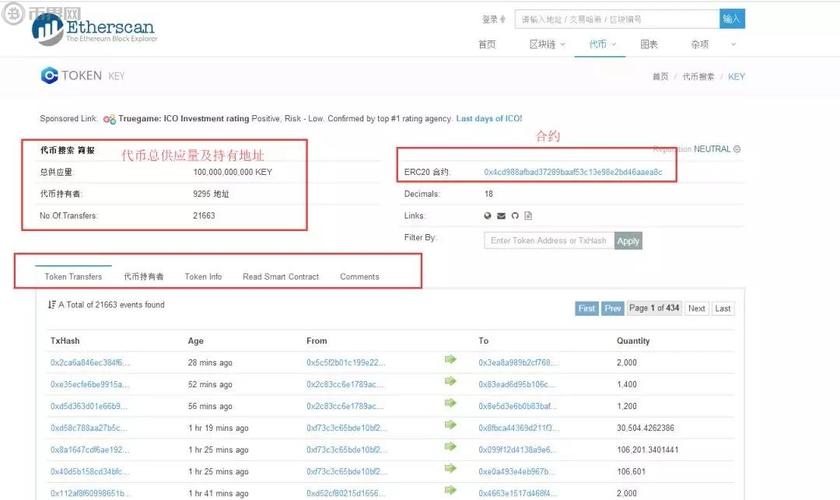Open transaction hash 0xe35ecfe6be9915a...
The height and width of the screenshot is (500, 840).
(90, 385)
